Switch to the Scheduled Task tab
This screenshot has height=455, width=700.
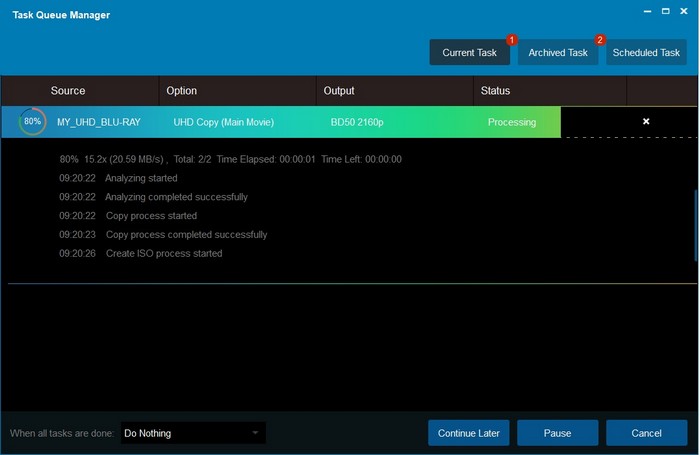pyautogui.click(x=646, y=53)
